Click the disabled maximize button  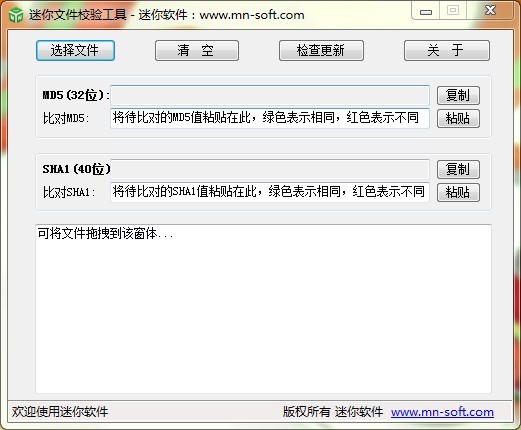[x=453, y=11]
